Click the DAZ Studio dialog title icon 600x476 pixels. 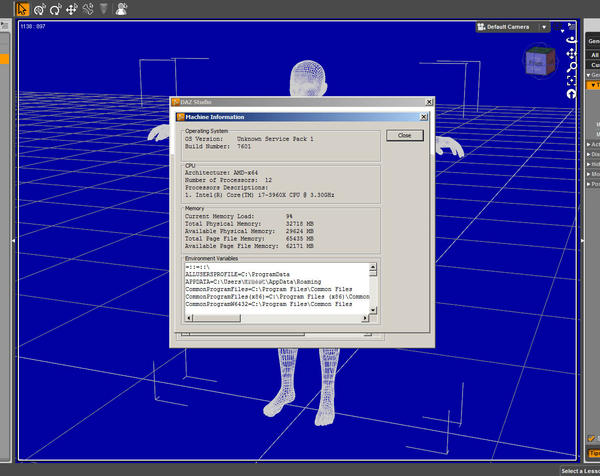[x=176, y=102]
